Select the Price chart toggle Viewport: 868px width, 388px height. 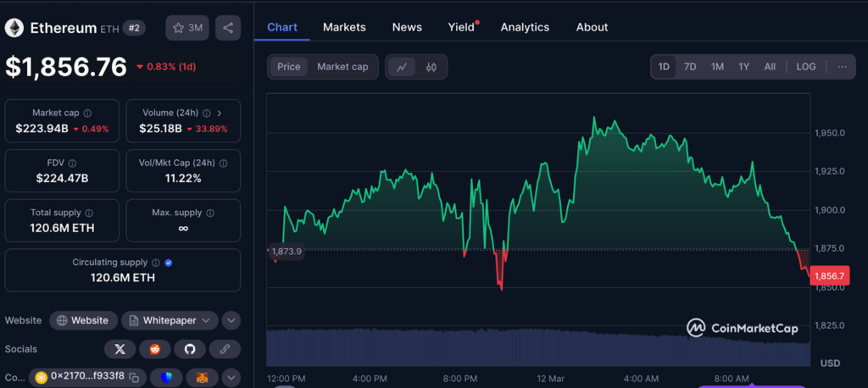click(288, 67)
